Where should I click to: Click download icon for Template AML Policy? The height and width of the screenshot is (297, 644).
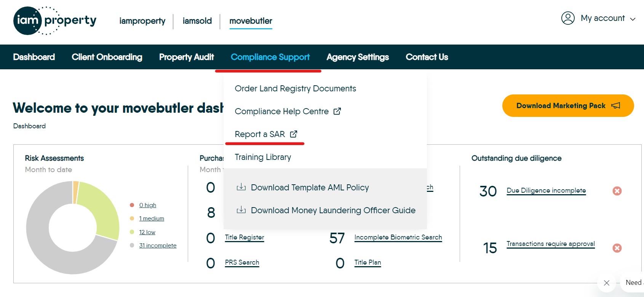point(241,187)
